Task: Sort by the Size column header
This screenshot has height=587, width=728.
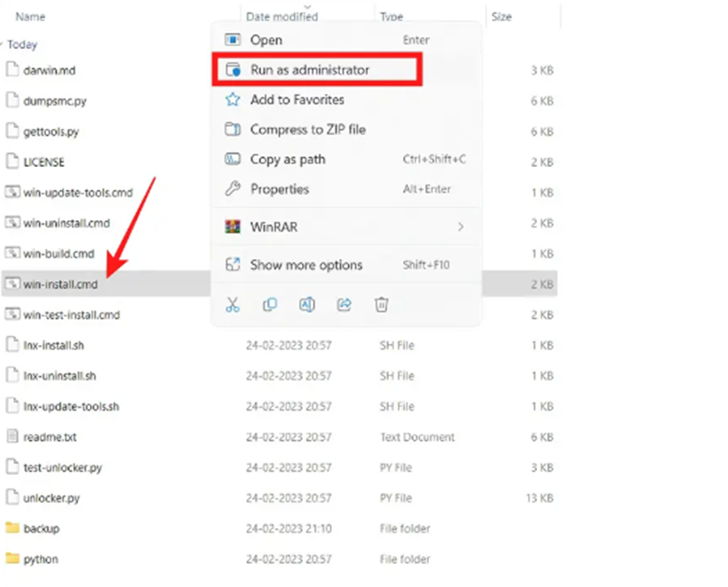Action: pos(502,17)
